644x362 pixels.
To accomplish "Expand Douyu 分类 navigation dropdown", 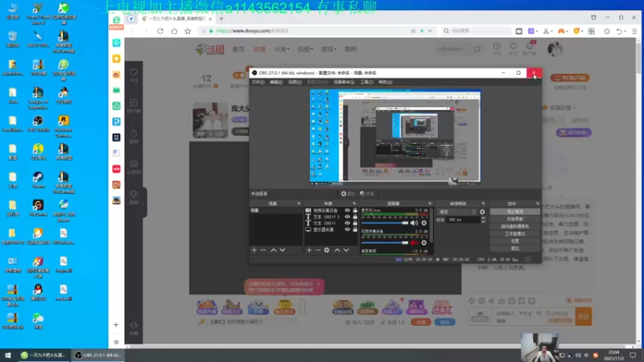I will point(281,49).
